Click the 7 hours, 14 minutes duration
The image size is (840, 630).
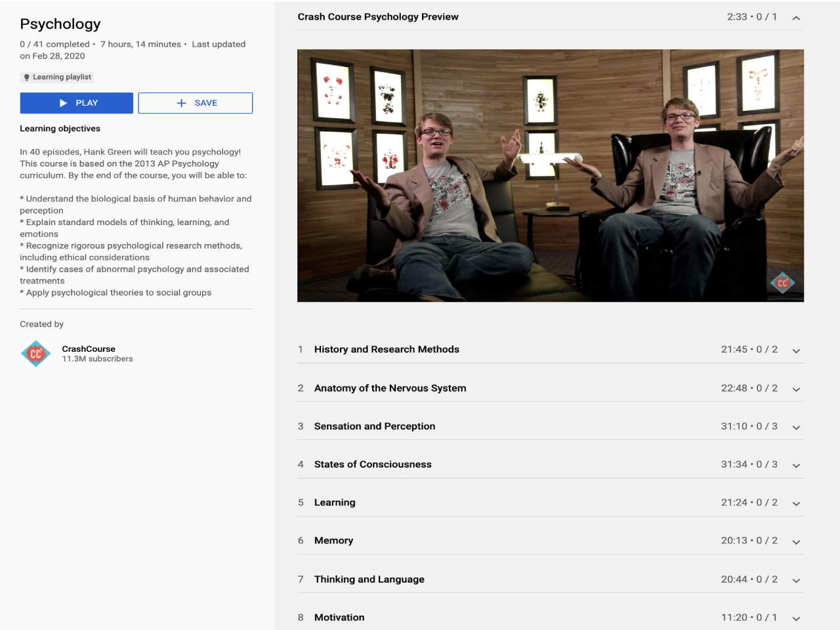coord(140,44)
